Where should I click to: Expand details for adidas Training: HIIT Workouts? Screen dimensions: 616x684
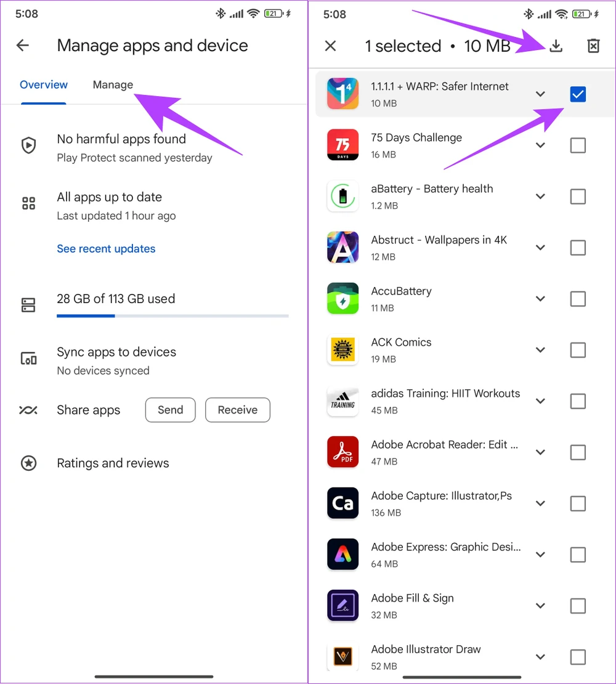(x=540, y=401)
